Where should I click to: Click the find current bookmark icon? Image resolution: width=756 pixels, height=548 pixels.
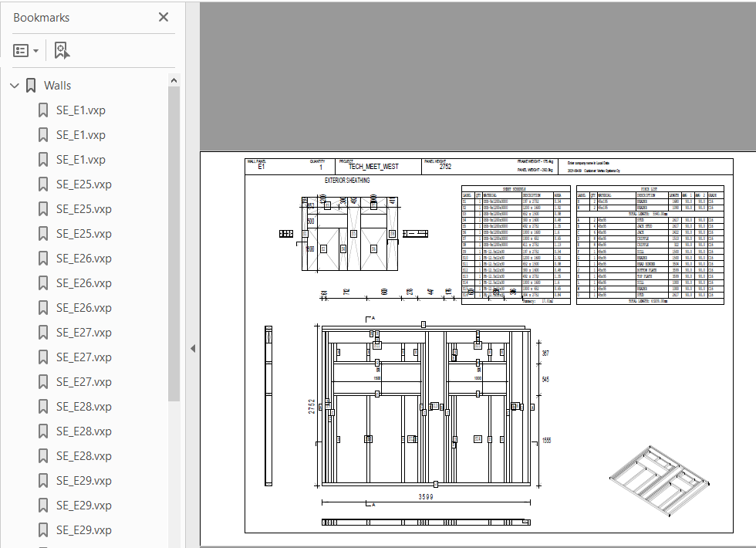point(62,50)
